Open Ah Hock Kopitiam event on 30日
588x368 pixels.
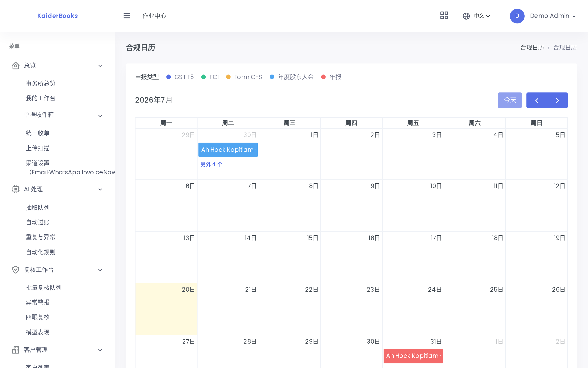pos(228,150)
